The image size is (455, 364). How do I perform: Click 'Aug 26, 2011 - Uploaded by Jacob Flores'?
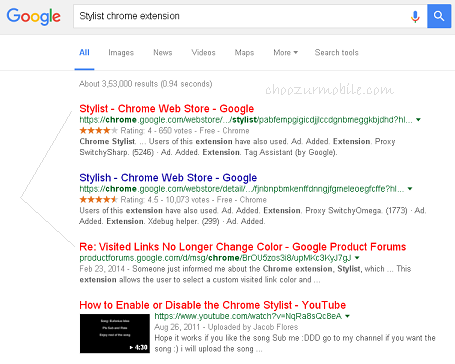click(x=226, y=327)
